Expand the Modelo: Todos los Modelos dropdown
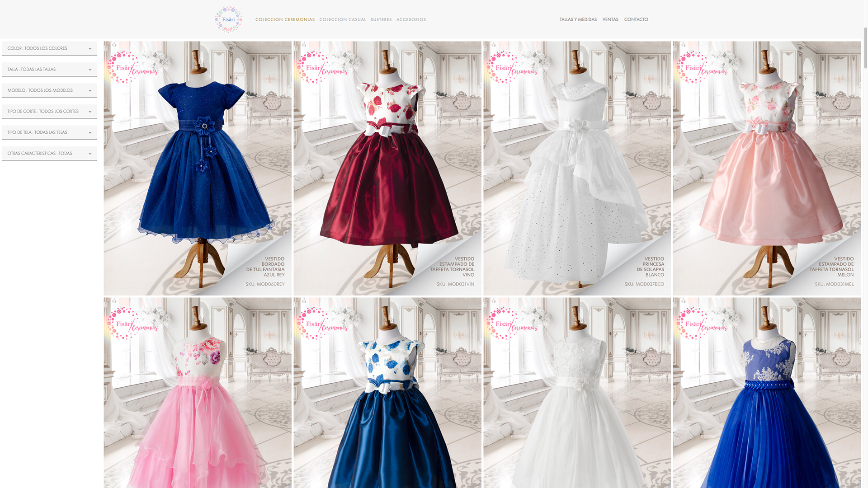The image size is (868, 488). pyautogui.click(x=49, y=90)
